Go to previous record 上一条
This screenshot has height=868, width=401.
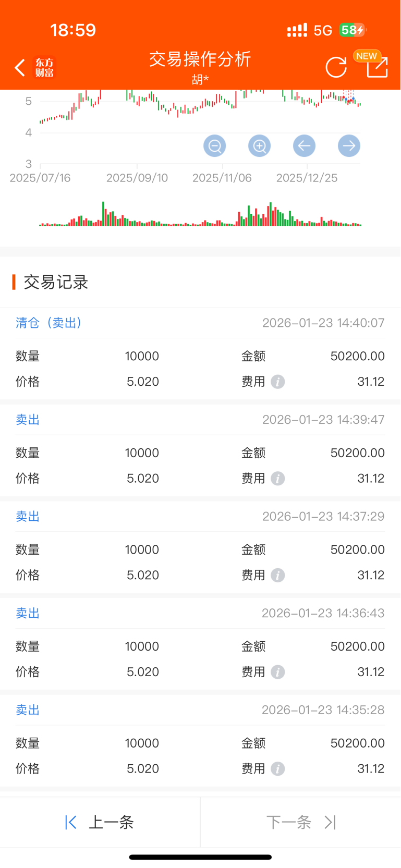(100, 822)
